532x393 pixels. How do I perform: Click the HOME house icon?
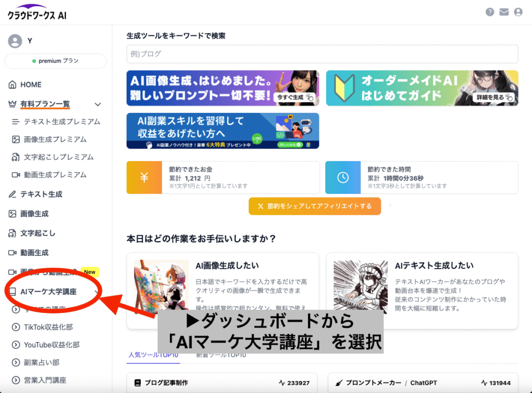coord(12,85)
